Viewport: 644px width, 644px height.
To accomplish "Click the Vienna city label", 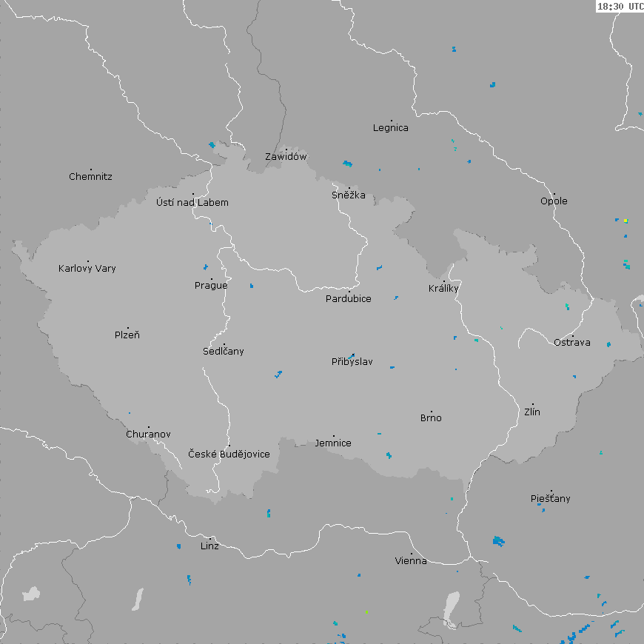I will [x=411, y=561].
